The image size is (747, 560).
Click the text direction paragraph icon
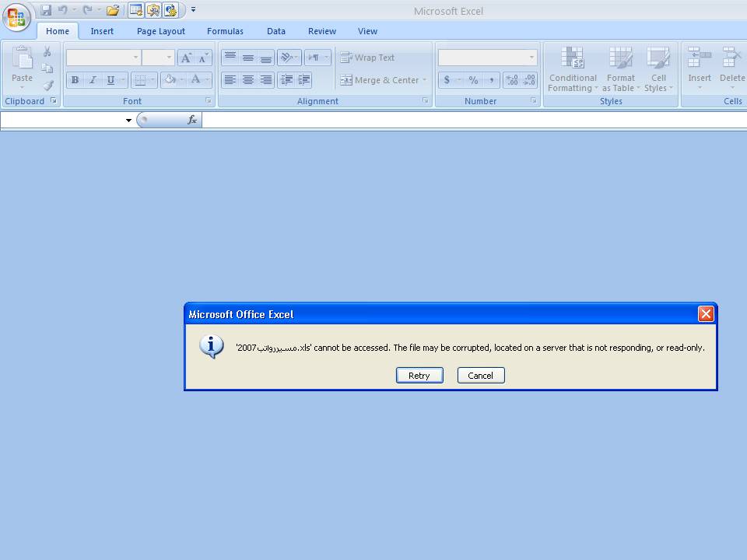pos(314,58)
